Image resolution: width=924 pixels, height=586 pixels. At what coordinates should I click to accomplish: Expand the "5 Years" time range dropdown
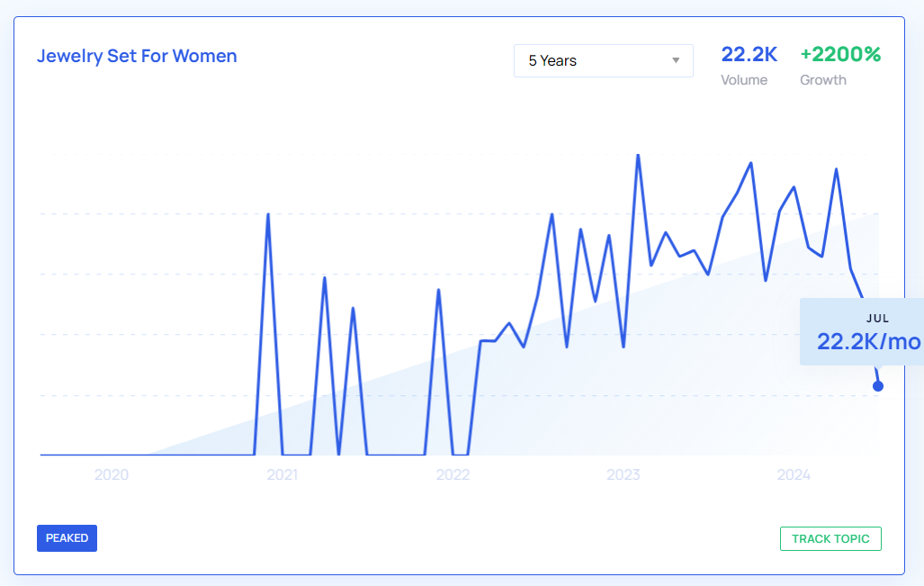point(603,60)
